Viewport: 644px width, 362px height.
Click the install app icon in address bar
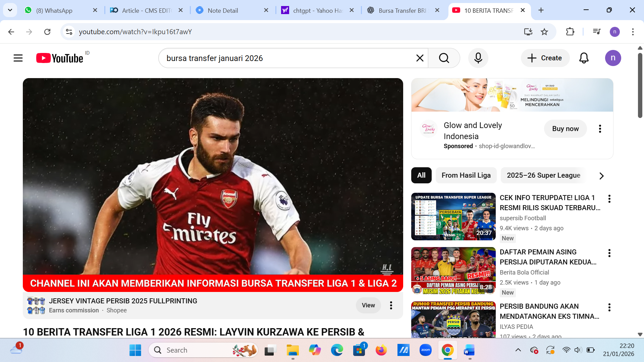coord(528,32)
